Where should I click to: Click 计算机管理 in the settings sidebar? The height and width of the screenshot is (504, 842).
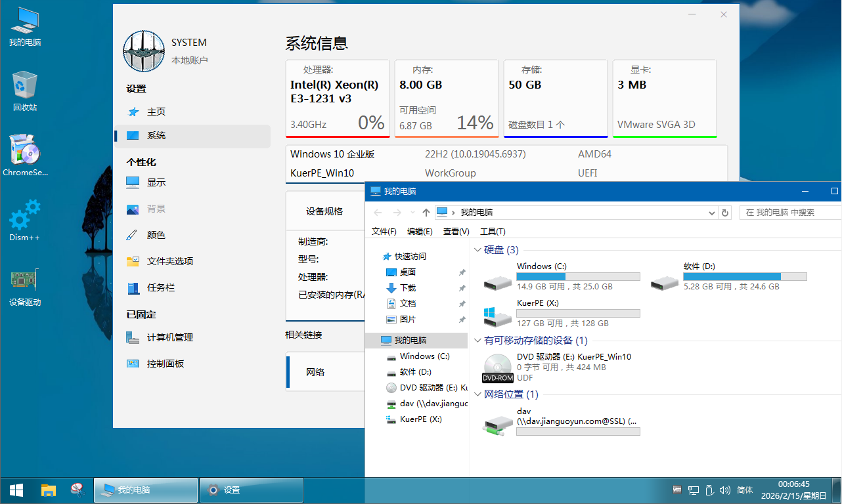tap(169, 337)
